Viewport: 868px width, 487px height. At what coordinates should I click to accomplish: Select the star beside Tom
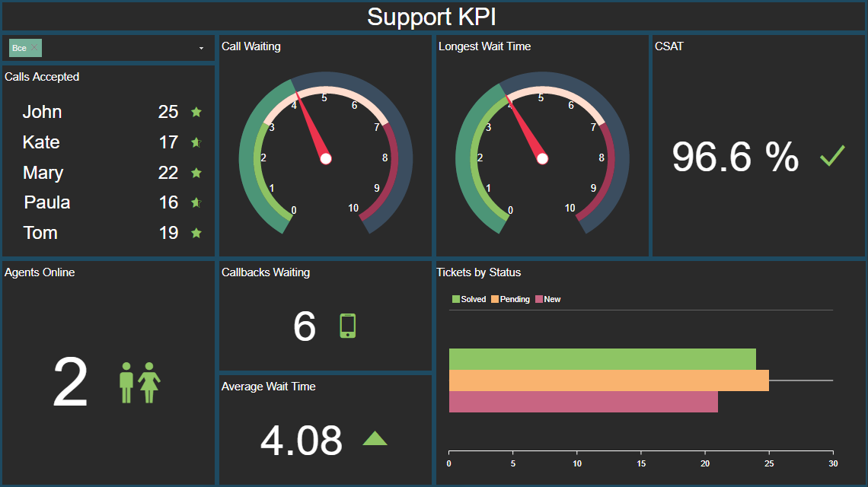(196, 233)
